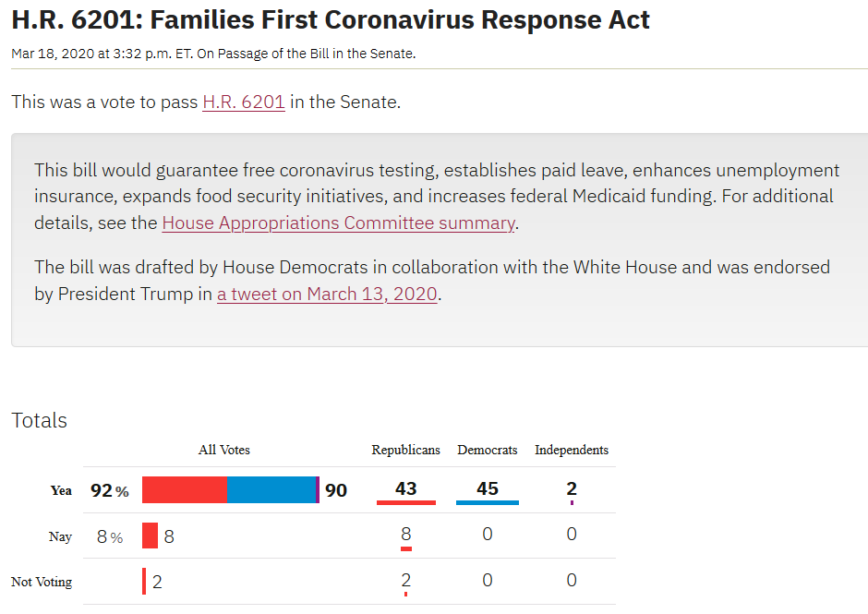Open the H.R. 6201 bill link
The height and width of the screenshot is (614, 868).
click(x=244, y=102)
